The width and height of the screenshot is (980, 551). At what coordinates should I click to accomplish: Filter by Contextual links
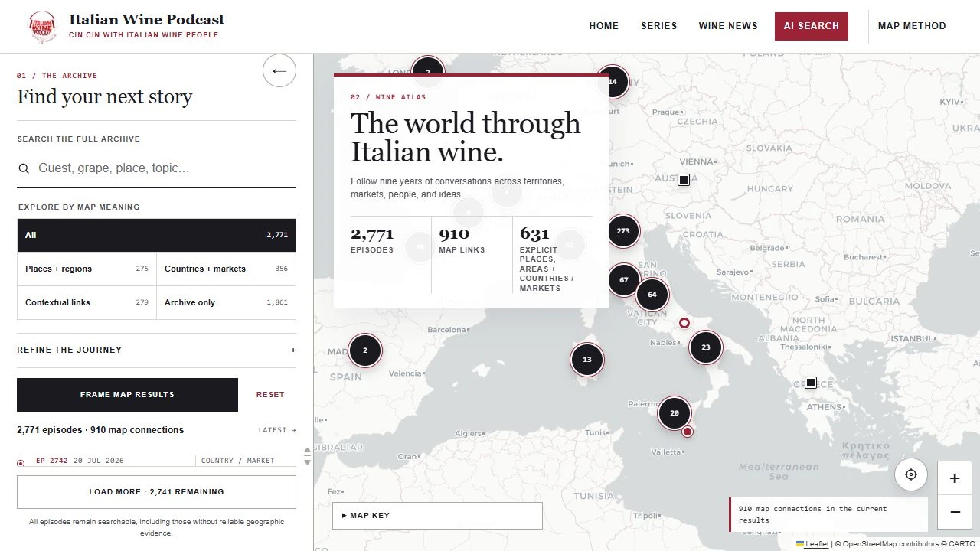click(87, 302)
